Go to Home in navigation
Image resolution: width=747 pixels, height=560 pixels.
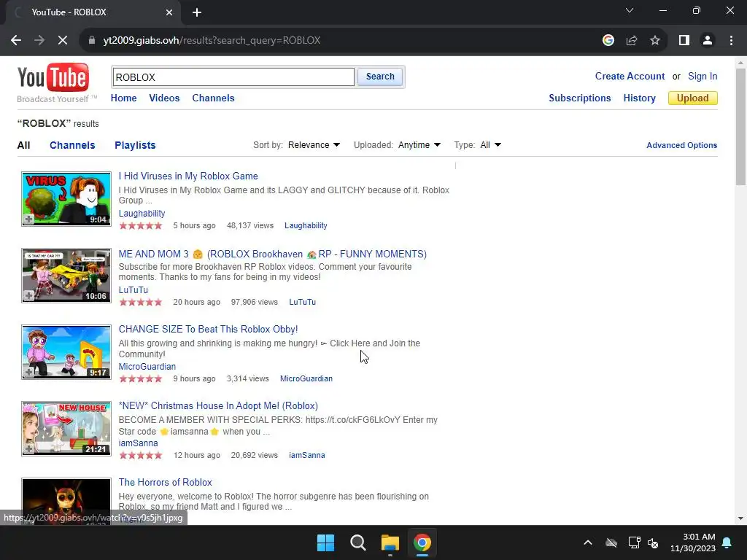[x=123, y=98]
